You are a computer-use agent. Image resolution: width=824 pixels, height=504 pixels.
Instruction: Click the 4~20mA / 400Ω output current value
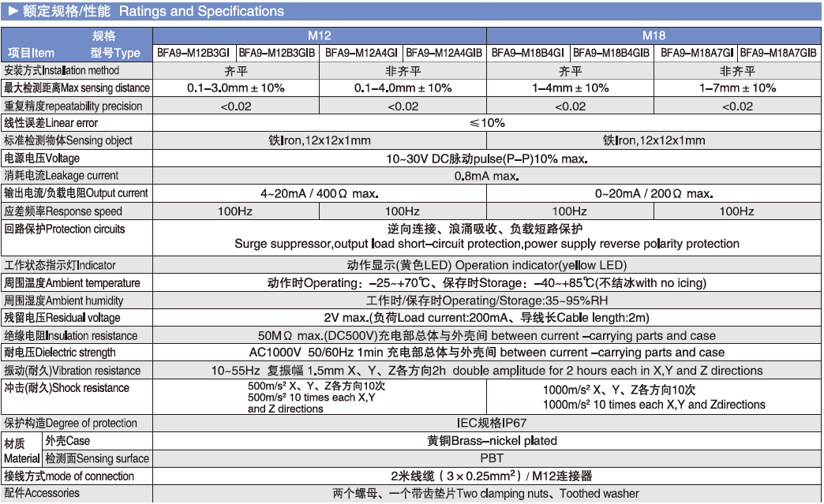[x=319, y=193]
